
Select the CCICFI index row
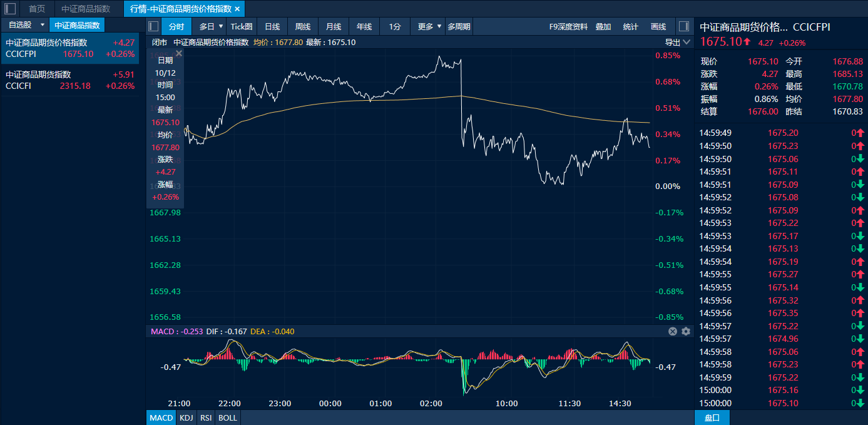[69, 80]
